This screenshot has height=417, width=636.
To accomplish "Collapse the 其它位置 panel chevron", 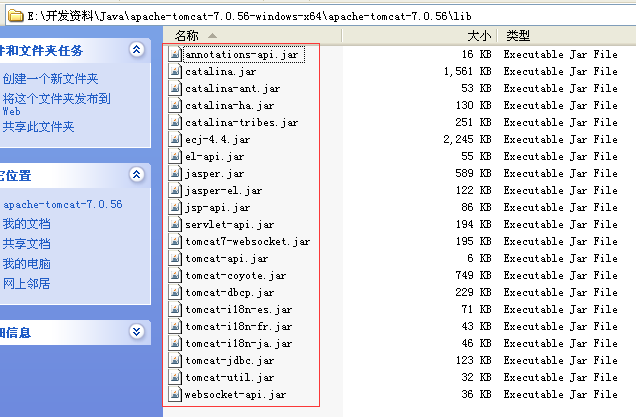I will coord(137,175).
